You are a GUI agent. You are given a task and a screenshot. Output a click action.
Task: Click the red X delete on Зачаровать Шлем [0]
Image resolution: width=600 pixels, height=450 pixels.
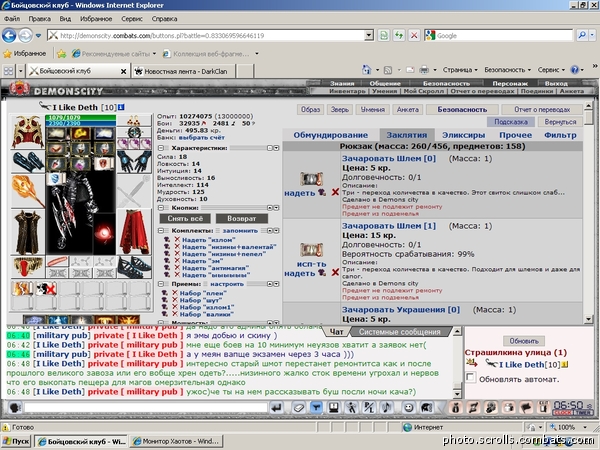click(x=335, y=192)
